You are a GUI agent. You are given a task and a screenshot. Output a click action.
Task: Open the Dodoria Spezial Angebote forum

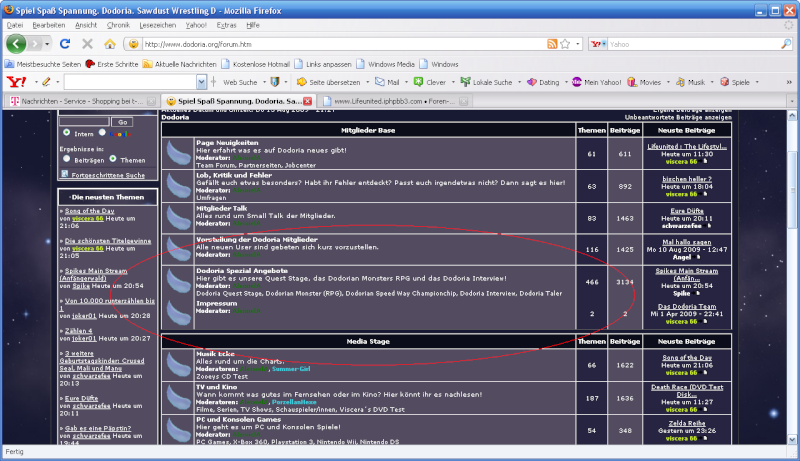tap(242, 271)
